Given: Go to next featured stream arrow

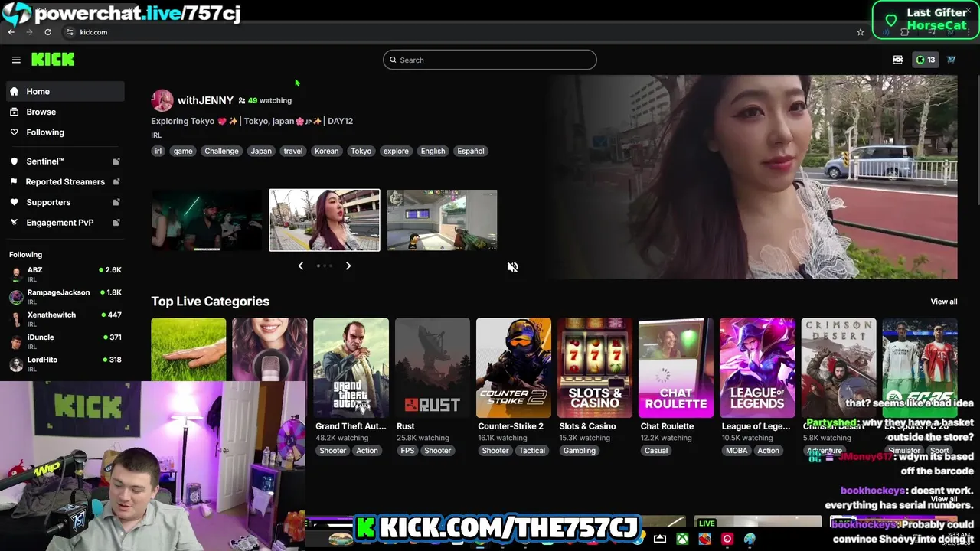Looking at the screenshot, I should pyautogui.click(x=348, y=266).
